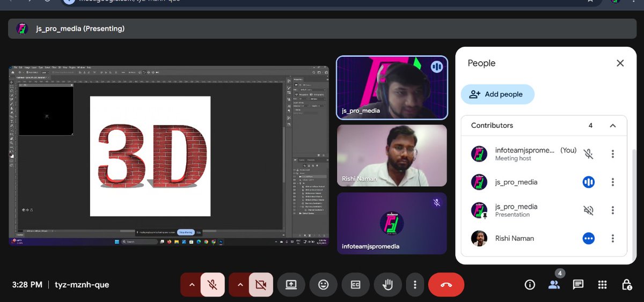Select the js_pro_media video tile
644x302 pixels.
[392, 87]
